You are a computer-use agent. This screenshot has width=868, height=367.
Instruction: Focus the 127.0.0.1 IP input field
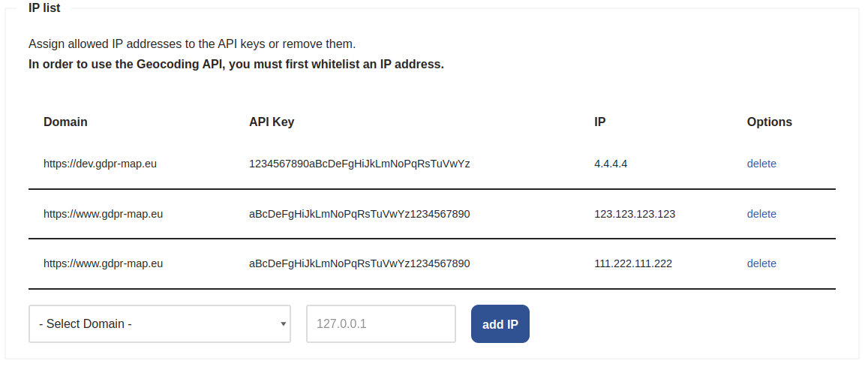380,324
